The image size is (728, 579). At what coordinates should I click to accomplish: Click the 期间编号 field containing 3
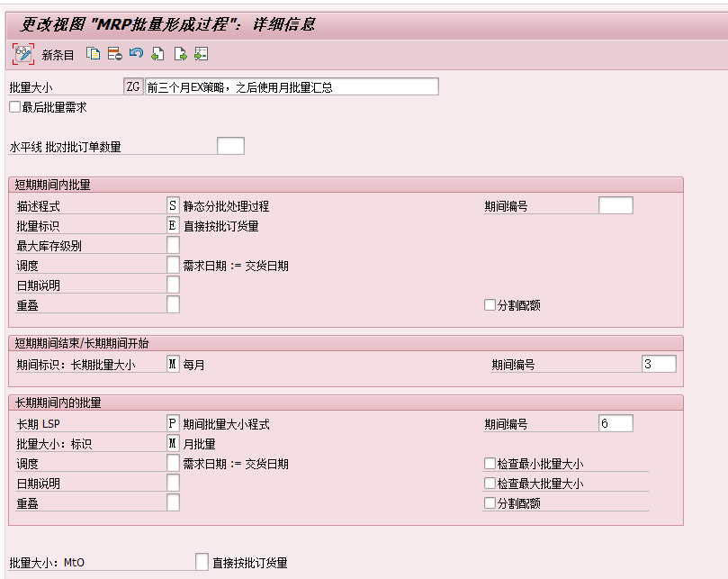pyautogui.click(x=659, y=364)
